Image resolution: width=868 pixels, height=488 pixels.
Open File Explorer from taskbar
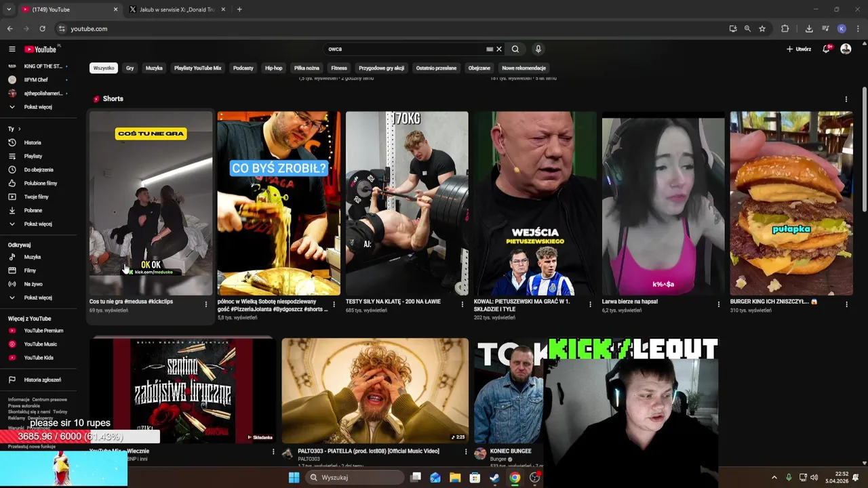455,477
